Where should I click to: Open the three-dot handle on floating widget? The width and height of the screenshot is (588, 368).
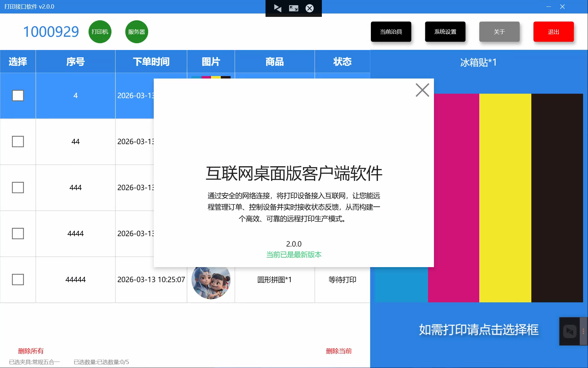[x=583, y=331]
